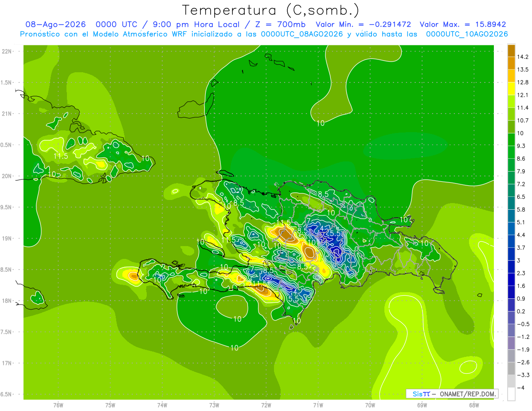Image resolution: width=532 pixels, height=411 pixels.
Task: Click the legend value '-3.3'
Action: 523,375
